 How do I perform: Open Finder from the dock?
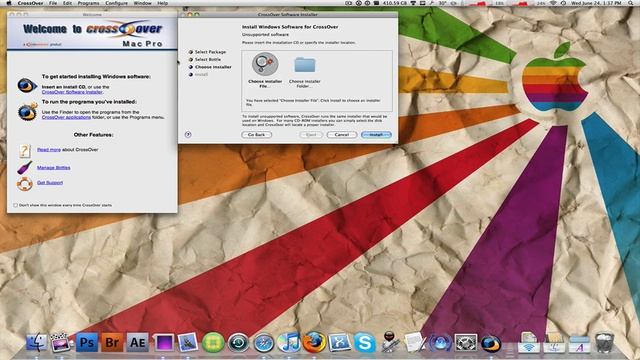pyautogui.click(x=37, y=342)
